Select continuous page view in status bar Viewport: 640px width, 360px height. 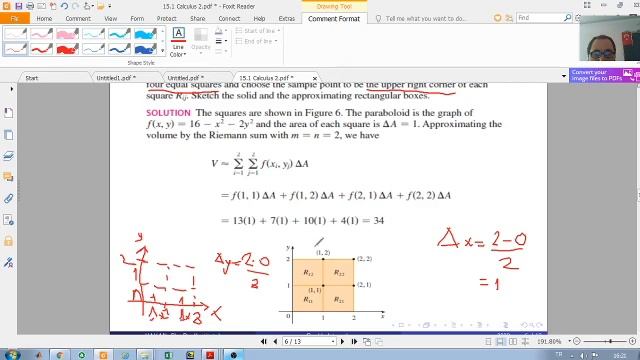click(x=500, y=341)
